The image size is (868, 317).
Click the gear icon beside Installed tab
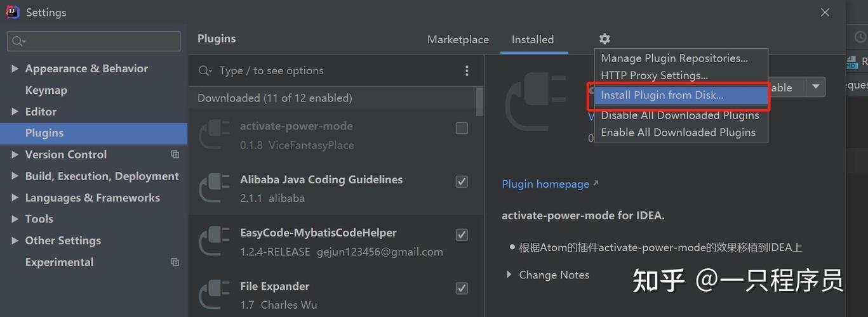coord(604,39)
